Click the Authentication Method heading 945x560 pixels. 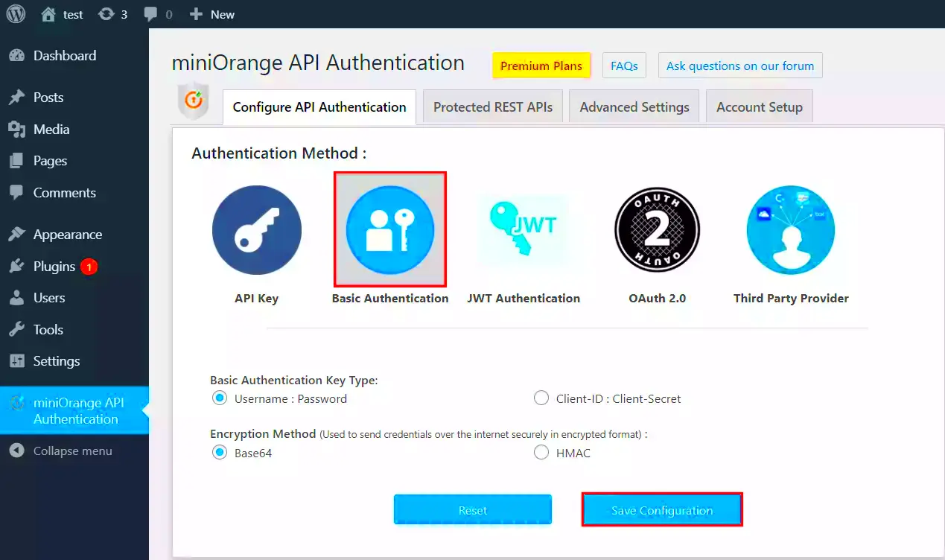pos(279,153)
